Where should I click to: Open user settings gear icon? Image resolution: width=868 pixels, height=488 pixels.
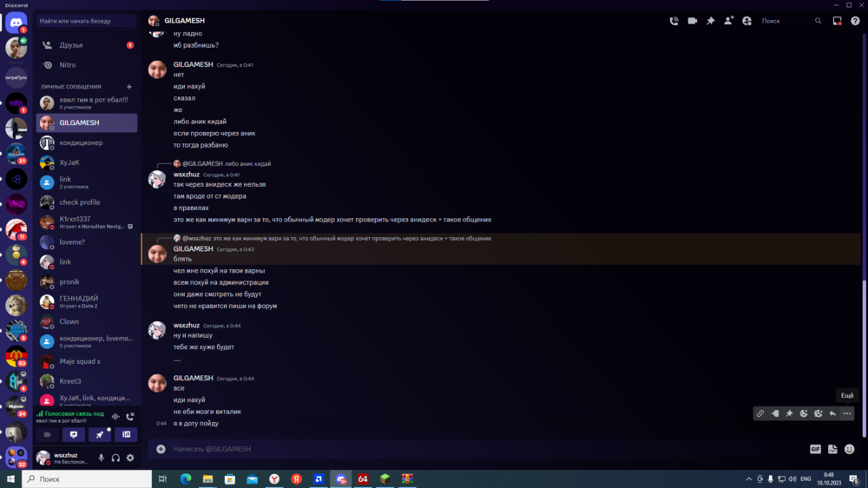point(130,458)
